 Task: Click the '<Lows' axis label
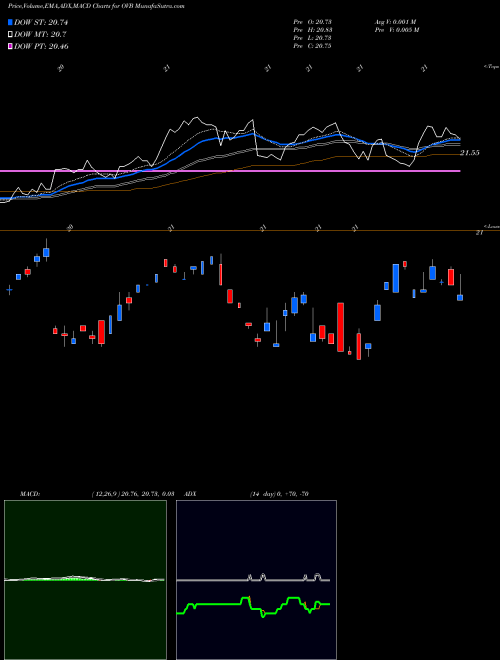[492, 226]
